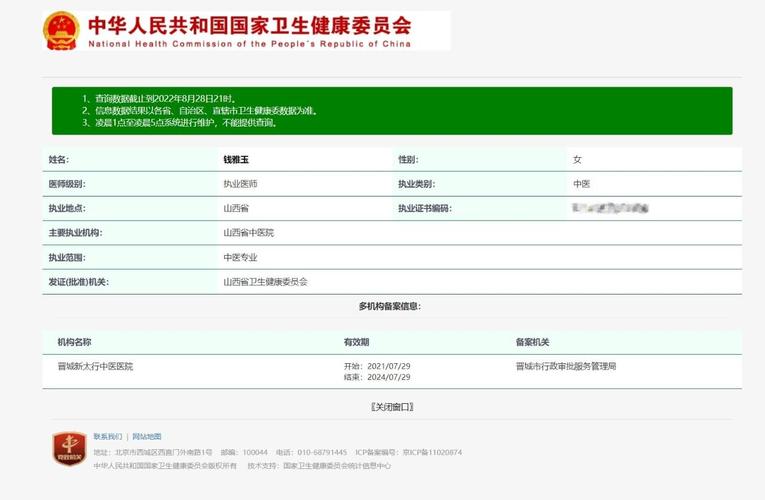Viewport: 765px width, 500px height.
Task: Select the location value 山西省
Action: tap(236, 208)
